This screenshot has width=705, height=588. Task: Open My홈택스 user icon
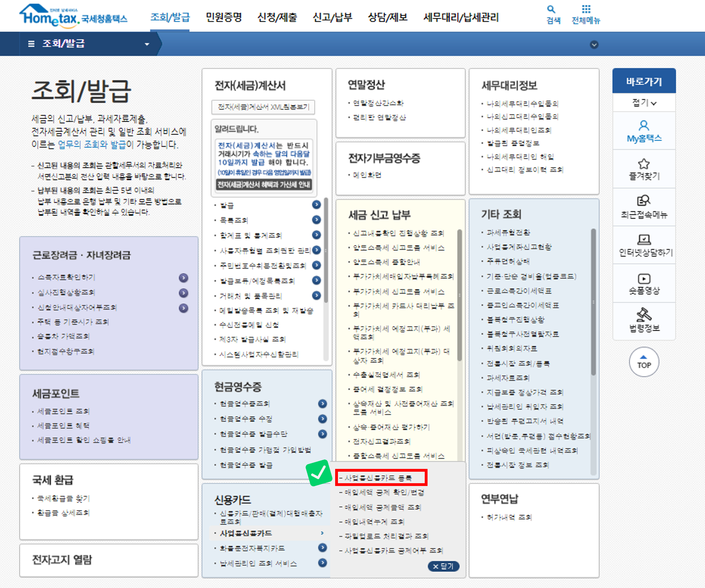(x=644, y=125)
